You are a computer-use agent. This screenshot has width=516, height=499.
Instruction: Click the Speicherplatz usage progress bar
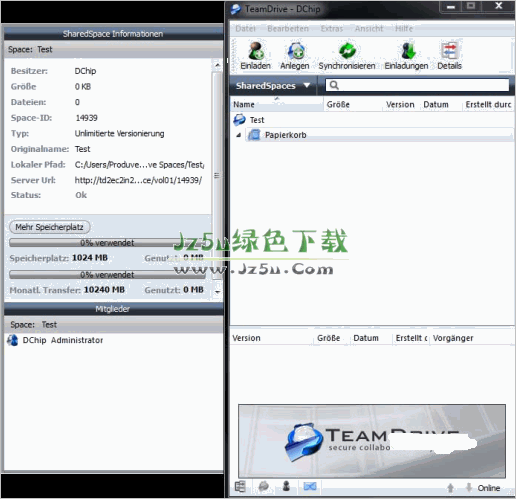107,243
